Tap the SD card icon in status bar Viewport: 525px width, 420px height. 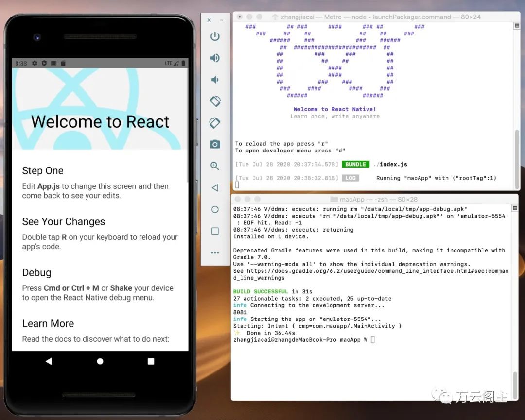[63, 63]
